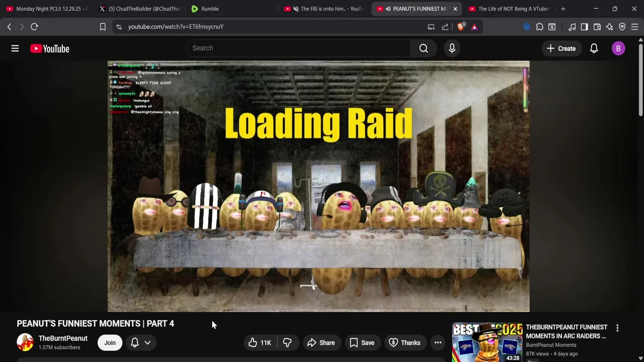644x362 pixels.
Task: Open the Leo AI sparkle icon
Action: point(610,27)
